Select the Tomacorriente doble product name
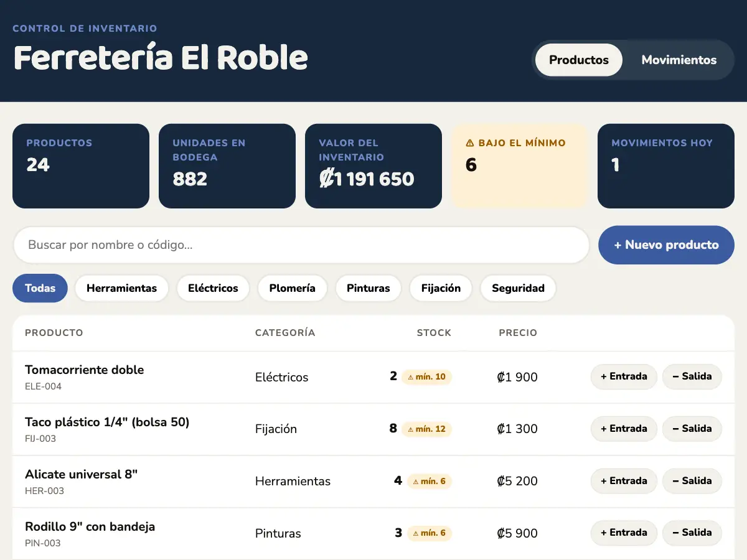This screenshot has height=560, width=747. 85,370
